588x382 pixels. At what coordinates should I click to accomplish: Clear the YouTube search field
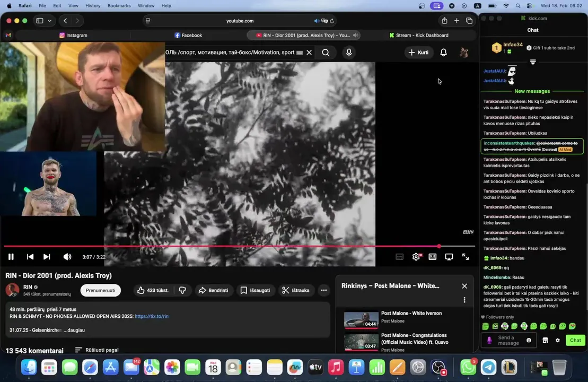coord(309,53)
